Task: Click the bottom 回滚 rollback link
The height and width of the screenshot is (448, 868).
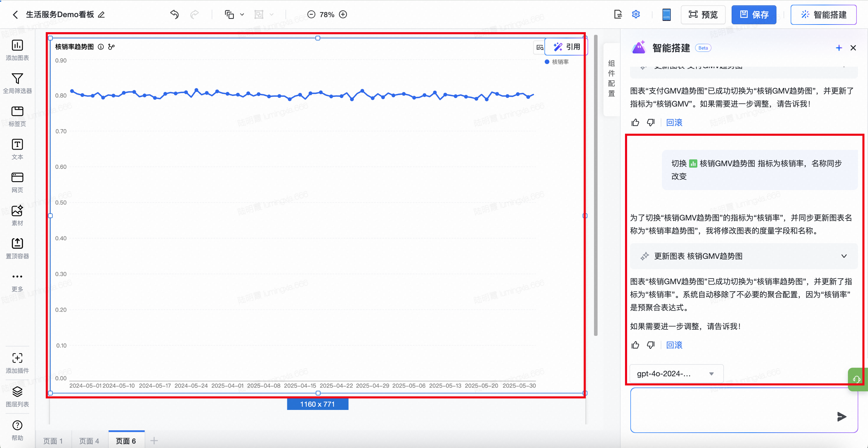Action: click(674, 345)
